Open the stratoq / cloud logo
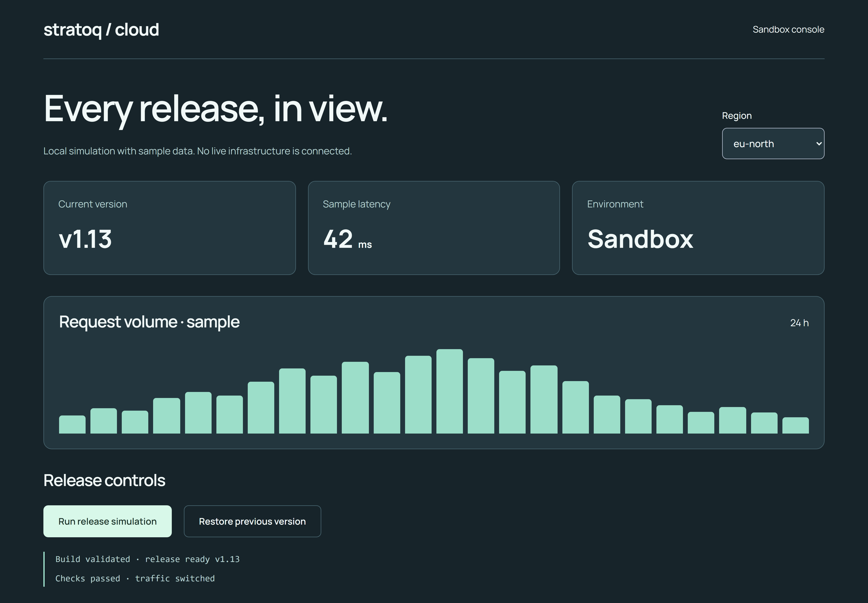The image size is (868, 603). click(x=101, y=30)
